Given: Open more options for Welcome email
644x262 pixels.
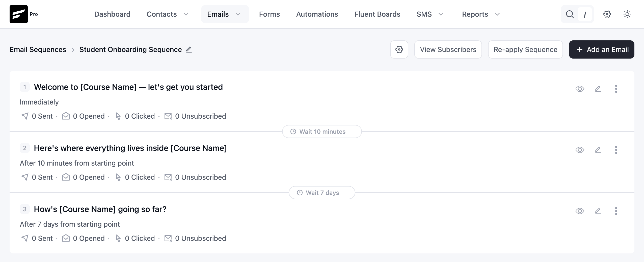Looking at the screenshot, I should (x=616, y=89).
